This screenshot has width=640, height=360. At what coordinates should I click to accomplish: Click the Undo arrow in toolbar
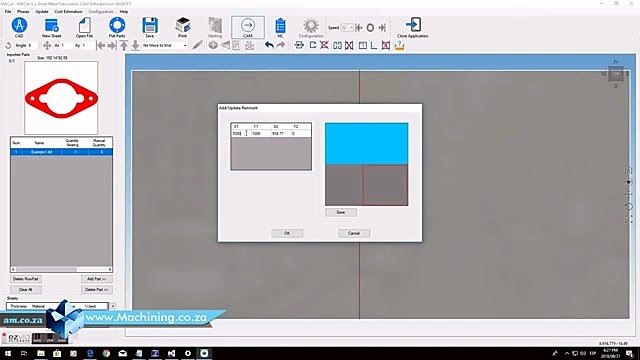pos(269,45)
